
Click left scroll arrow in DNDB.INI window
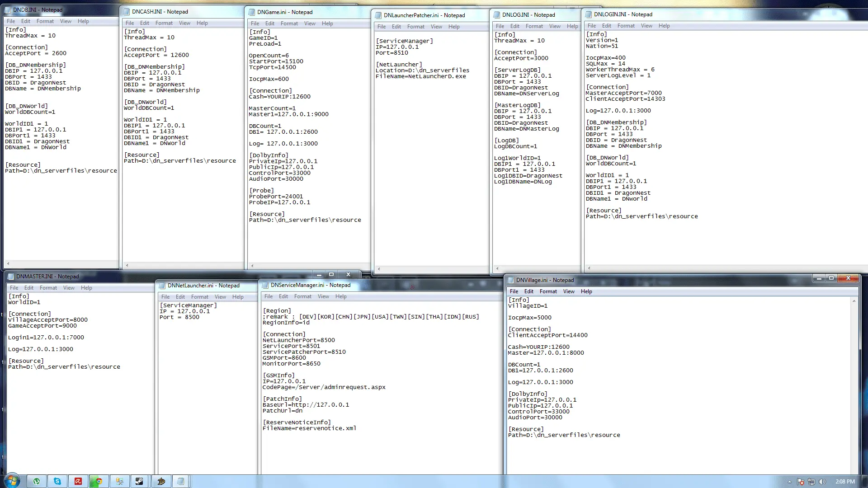coord(8,263)
